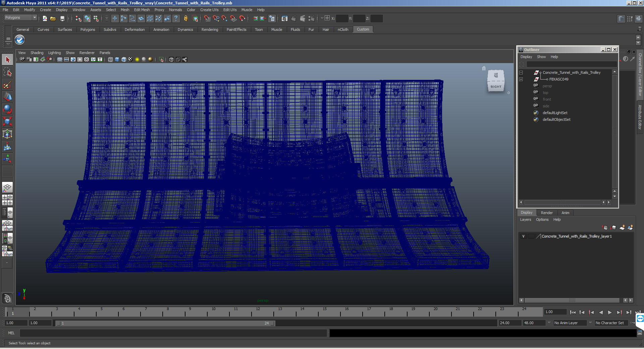Click the lock selection padlock icon
Screen dimensions: 644x349
(x=185, y=18)
